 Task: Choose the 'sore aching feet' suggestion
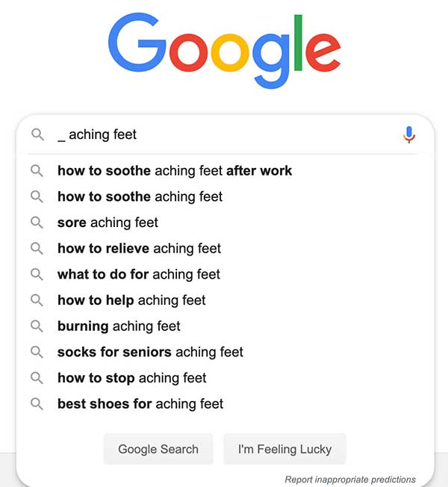[x=225, y=223]
